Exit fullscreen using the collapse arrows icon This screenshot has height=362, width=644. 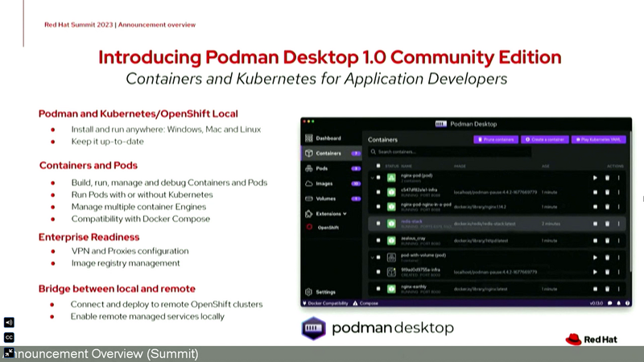(9, 352)
